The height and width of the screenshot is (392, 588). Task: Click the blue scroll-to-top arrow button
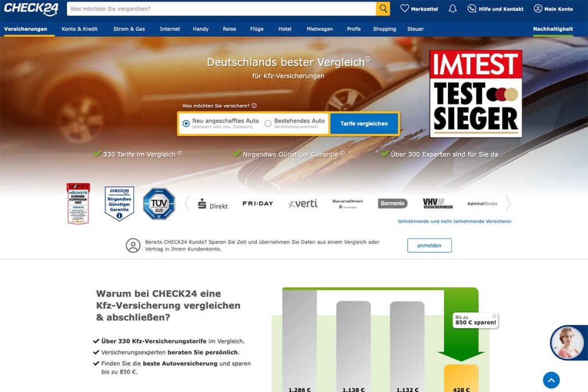[x=551, y=380]
